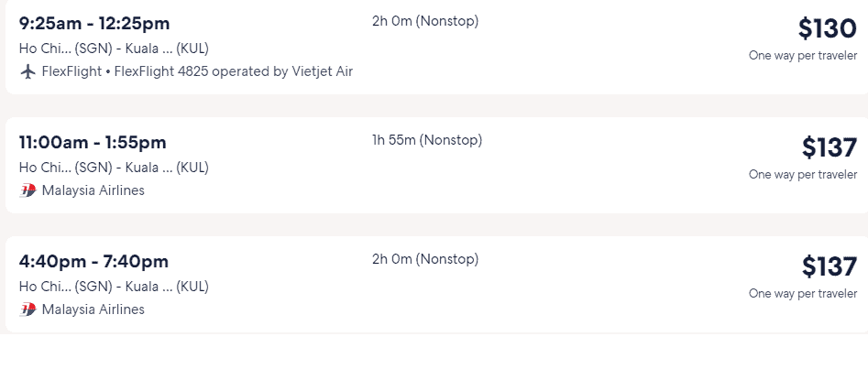Click the 1h 55m (Nonstop) duration
Viewport: 868px width, 369px height.
427,140
